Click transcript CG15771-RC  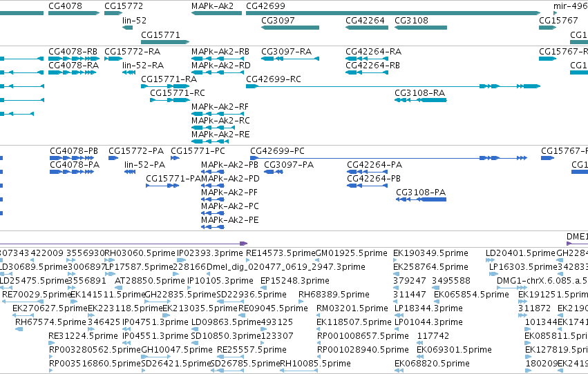(x=178, y=93)
